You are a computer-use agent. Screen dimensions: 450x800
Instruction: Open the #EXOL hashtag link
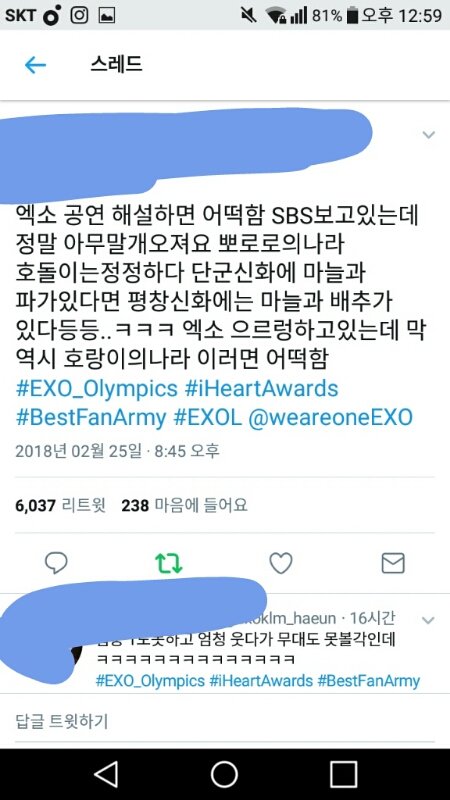(x=207, y=418)
